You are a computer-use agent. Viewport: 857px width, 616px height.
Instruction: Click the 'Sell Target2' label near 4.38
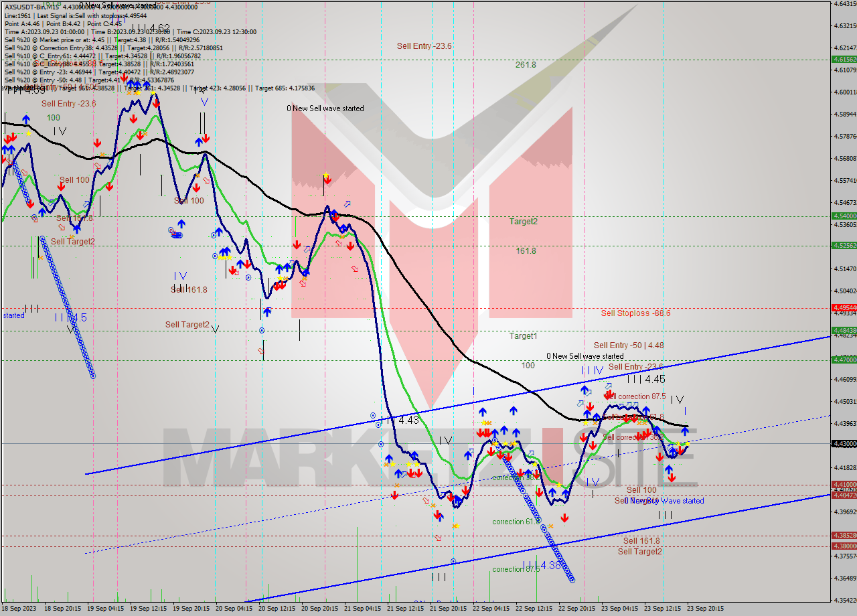click(639, 551)
